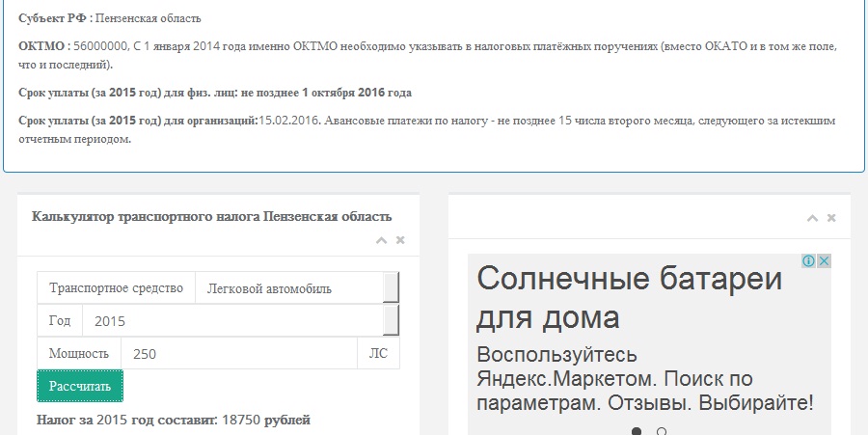Click the "Рассчитать" button
This screenshot has width=868, height=435.
[x=80, y=387]
